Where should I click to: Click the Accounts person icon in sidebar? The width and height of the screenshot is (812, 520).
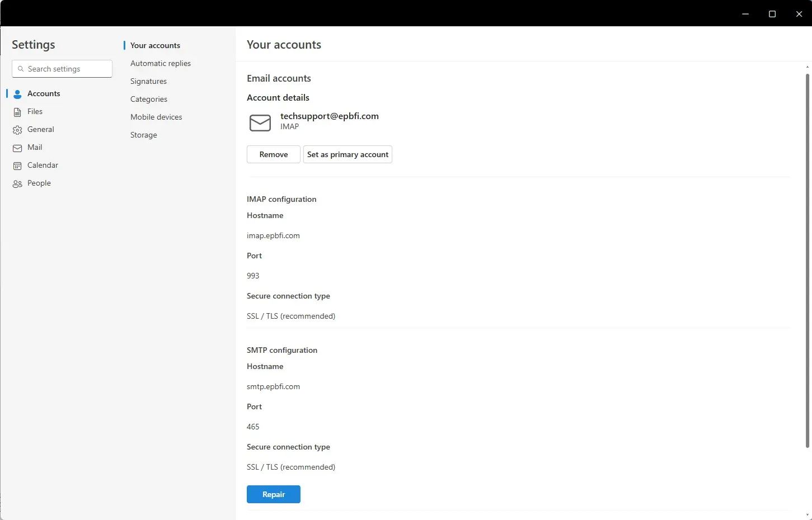[x=17, y=94]
